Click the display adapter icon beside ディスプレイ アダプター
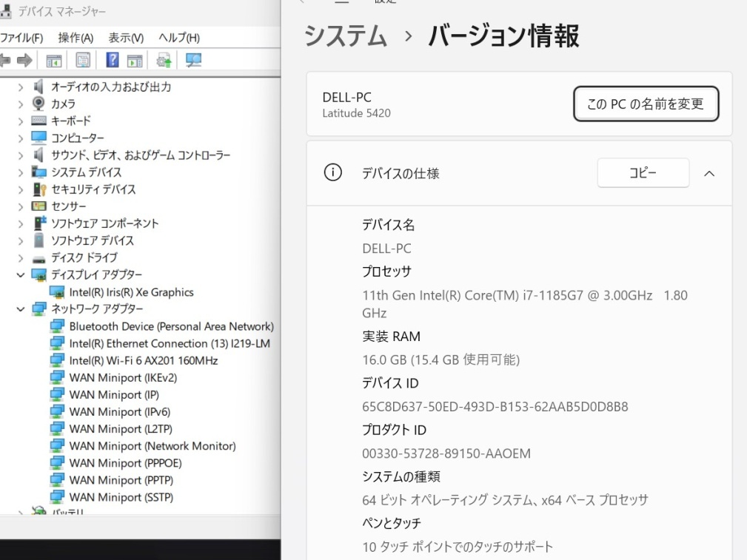 38,274
